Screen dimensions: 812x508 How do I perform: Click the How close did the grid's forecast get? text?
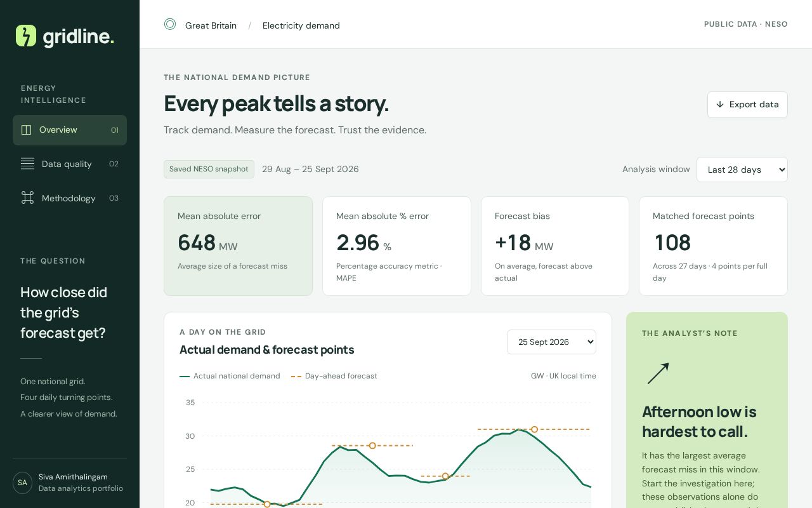[x=63, y=312]
